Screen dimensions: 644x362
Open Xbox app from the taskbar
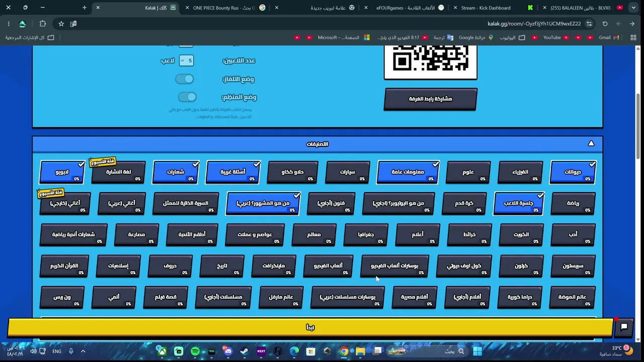162,351
